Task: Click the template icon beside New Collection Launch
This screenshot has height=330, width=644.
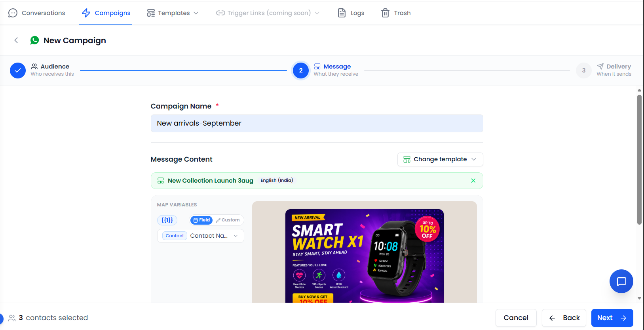Action: click(161, 181)
